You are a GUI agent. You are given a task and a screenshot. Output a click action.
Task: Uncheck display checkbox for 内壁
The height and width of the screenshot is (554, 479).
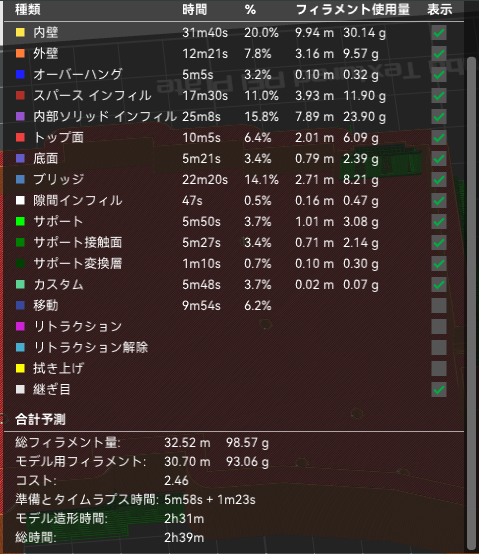click(x=439, y=33)
